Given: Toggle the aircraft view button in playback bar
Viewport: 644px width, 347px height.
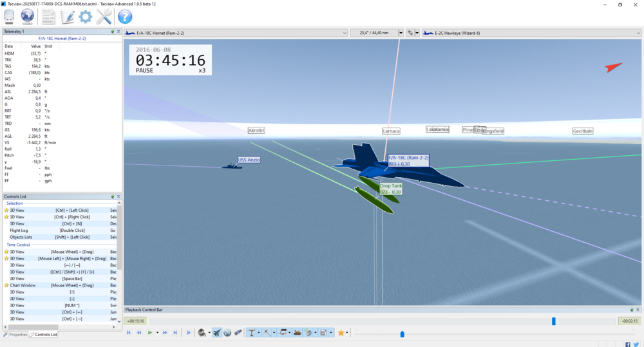Looking at the screenshot, I should [216, 333].
